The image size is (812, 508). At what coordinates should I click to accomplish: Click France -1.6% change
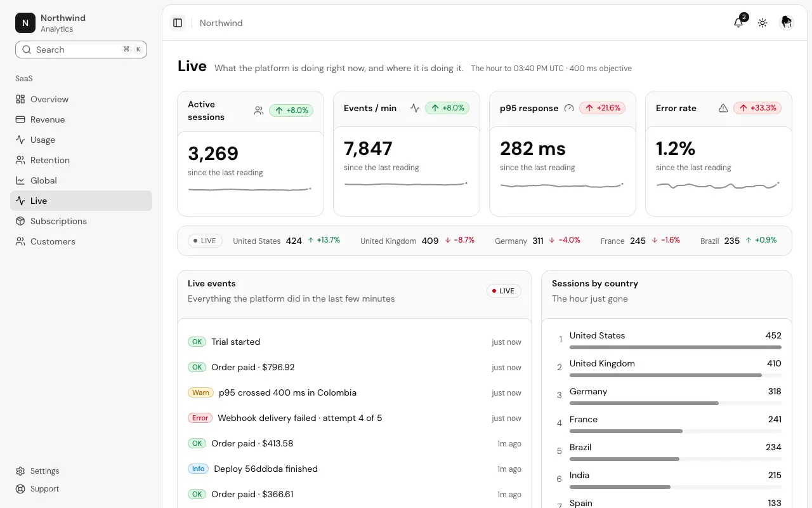[x=665, y=241]
